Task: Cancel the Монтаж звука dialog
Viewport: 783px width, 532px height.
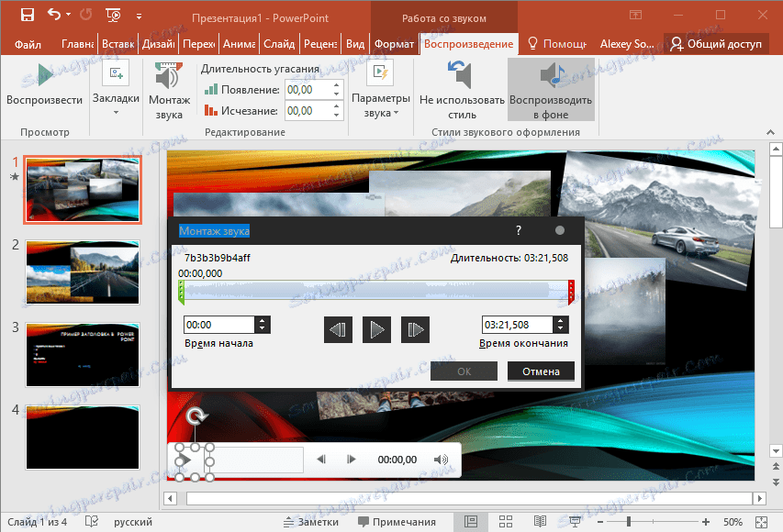Action: pyautogui.click(x=542, y=371)
